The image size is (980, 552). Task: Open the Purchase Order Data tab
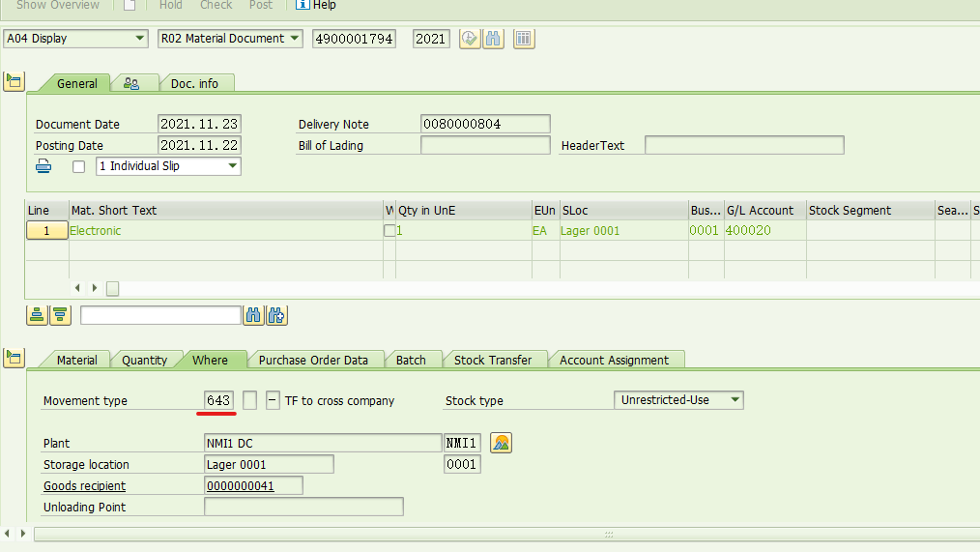[313, 360]
